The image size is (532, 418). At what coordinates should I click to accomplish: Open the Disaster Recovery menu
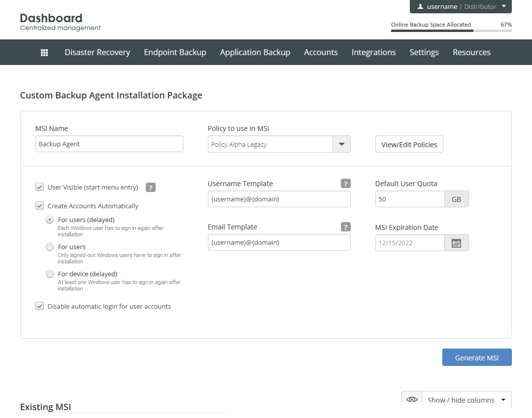tap(98, 52)
